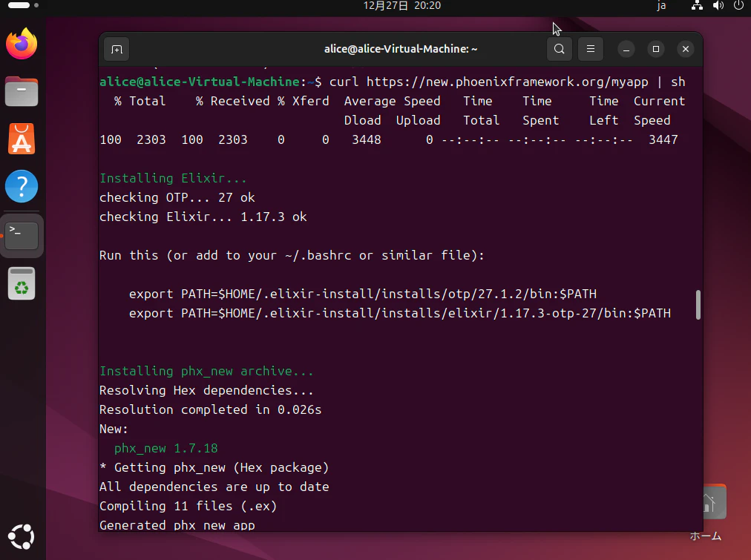Viewport: 751px width, 560px height.
Task: Maximize the terminal window
Action: click(656, 49)
